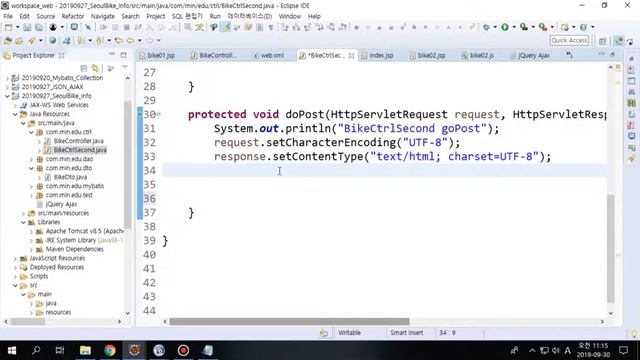Screen dimensions: 640x360
Task: Collapse the 20190927_SeoulBike_Info project
Action: click(x=7, y=96)
